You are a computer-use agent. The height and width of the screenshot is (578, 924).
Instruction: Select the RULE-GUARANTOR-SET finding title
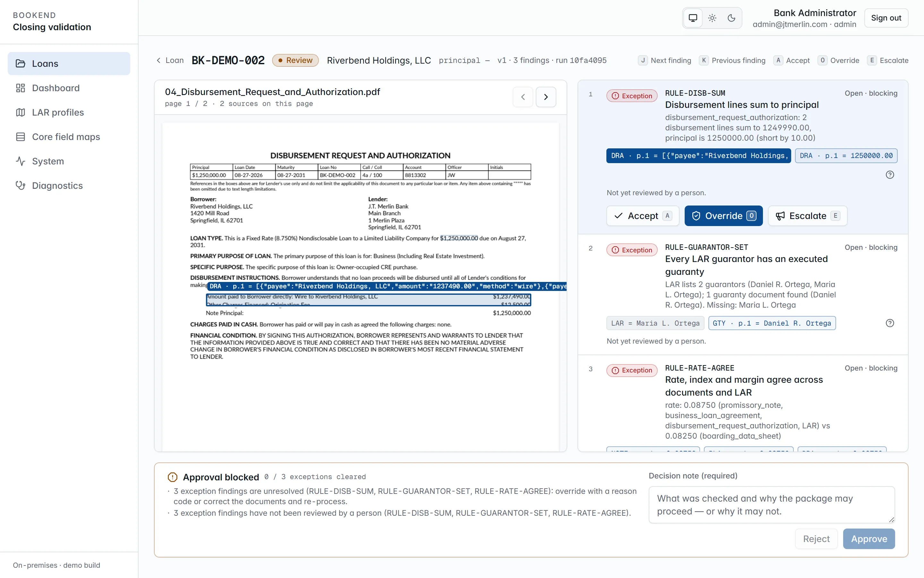746,265
